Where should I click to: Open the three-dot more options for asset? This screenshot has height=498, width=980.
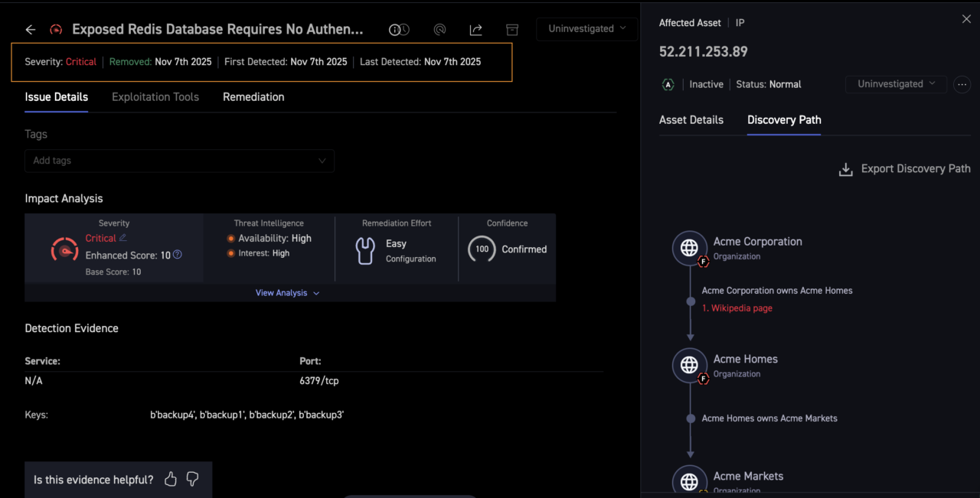pos(962,84)
